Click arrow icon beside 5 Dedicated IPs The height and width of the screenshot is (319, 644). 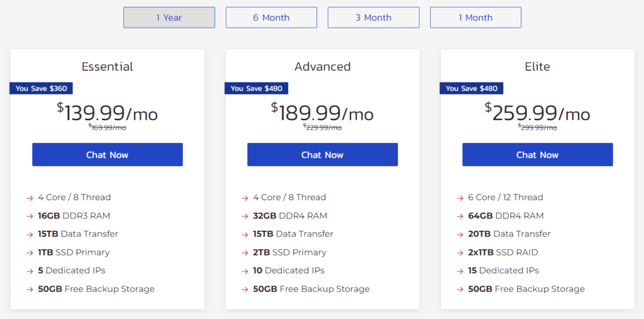30,271
